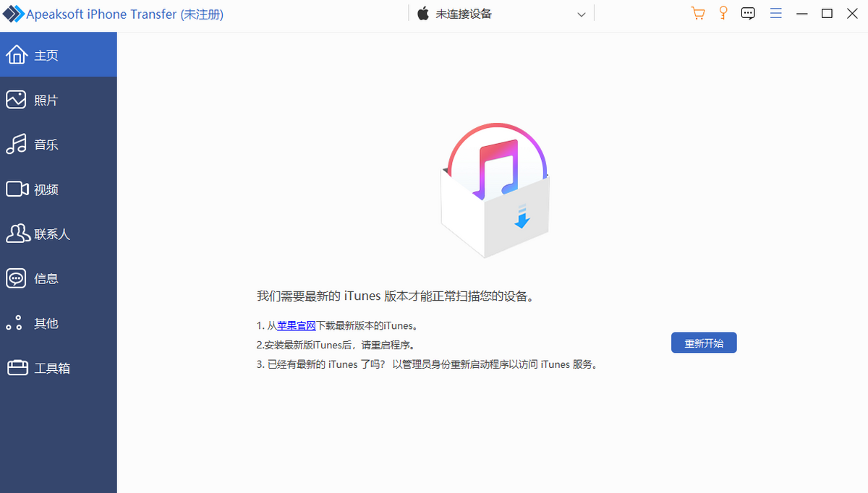Click the 重新开始 restart button
868x493 pixels.
click(x=704, y=343)
